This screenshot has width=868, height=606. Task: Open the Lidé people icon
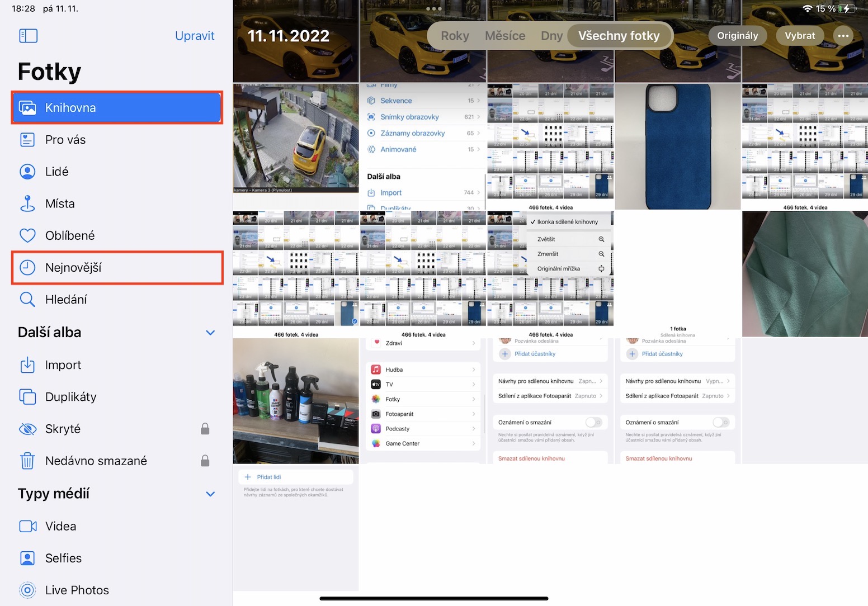coord(27,172)
